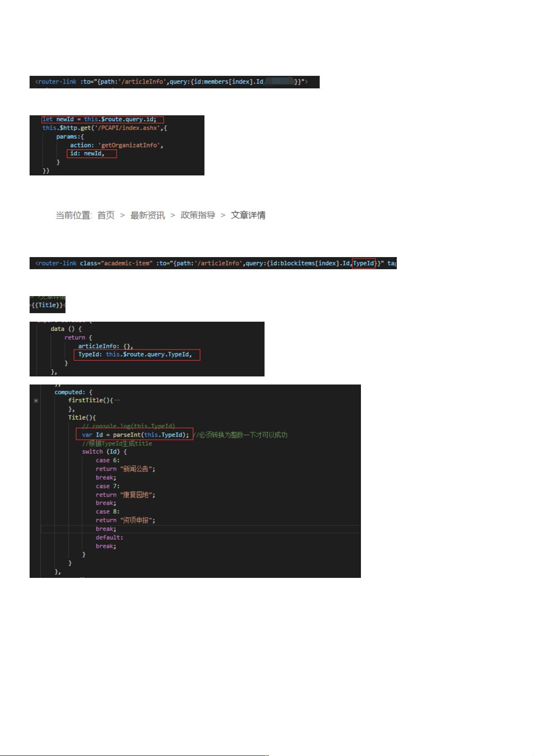
Task: Go to the 最新资讯 breadcrumb
Action: pos(148,216)
